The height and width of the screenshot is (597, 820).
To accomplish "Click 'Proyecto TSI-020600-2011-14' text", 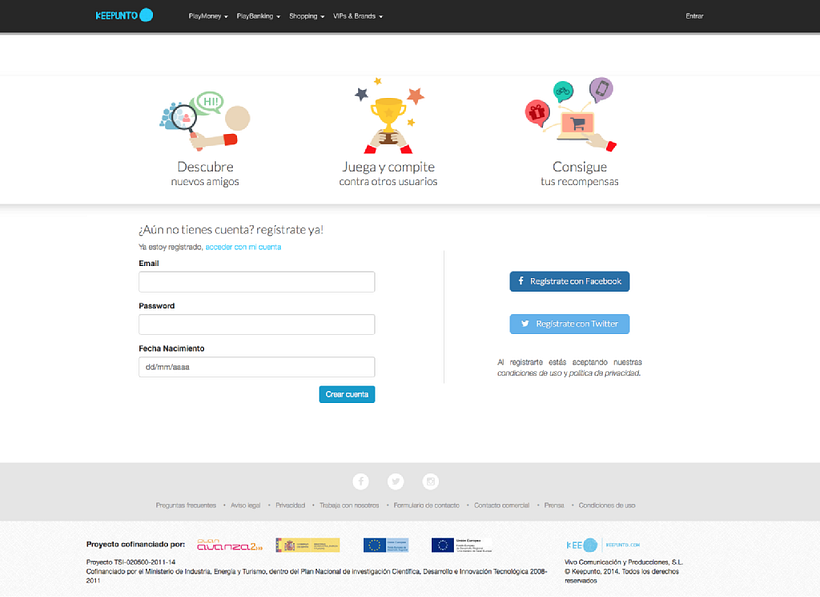I will 131,562.
